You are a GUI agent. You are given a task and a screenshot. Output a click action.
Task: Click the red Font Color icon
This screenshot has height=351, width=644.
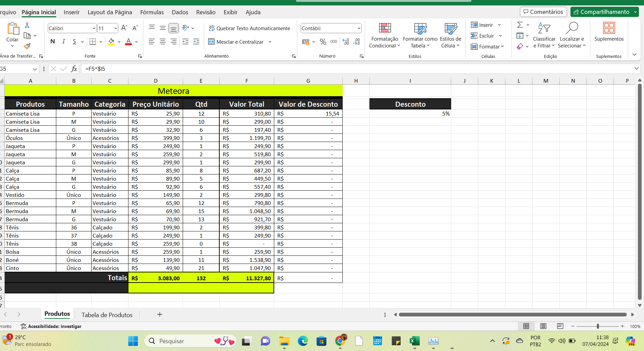coord(128,42)
